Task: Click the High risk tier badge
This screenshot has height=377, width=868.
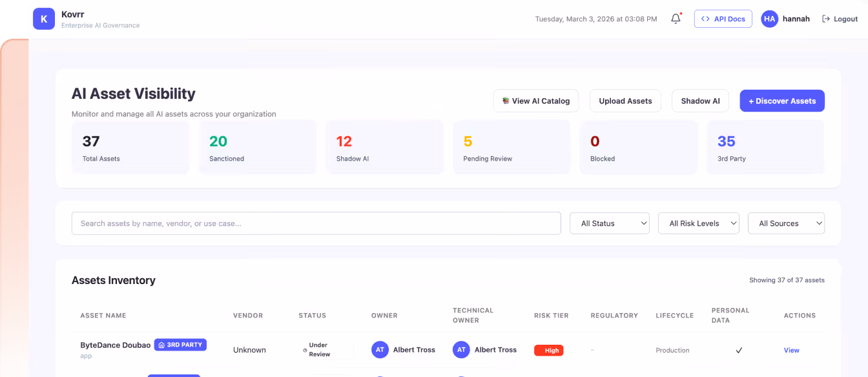Action: (x=549, y=351)
